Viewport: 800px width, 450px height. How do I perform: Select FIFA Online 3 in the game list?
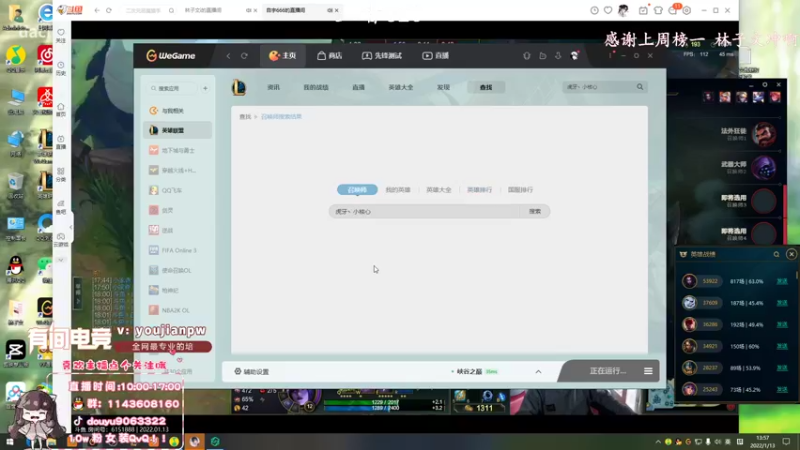(178, 250)
